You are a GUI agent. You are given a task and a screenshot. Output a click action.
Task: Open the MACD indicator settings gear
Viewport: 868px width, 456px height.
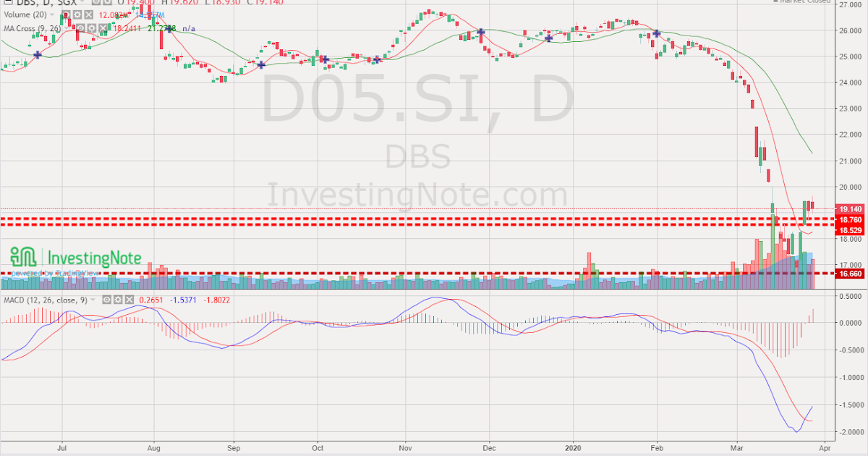pos(118,297)
